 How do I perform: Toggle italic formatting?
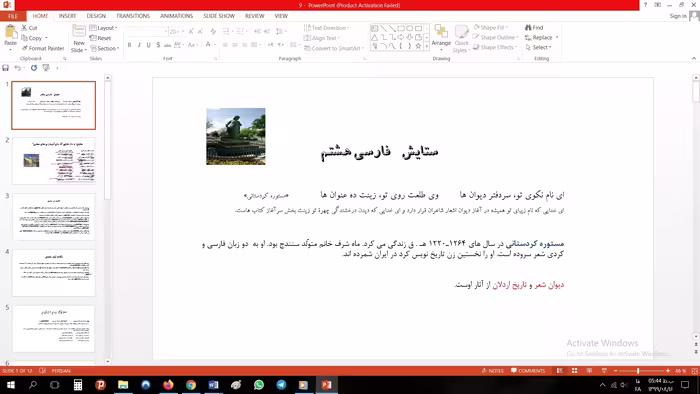tap(139, 45)
